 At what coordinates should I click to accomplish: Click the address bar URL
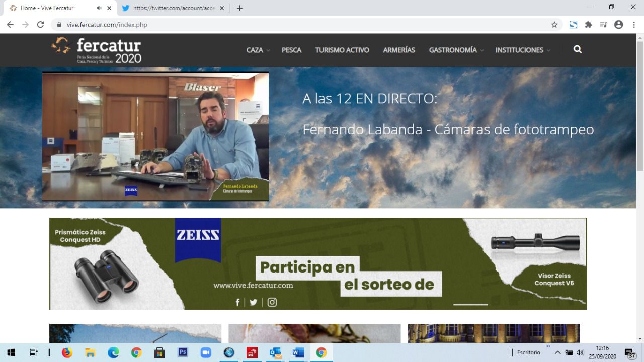107,24
